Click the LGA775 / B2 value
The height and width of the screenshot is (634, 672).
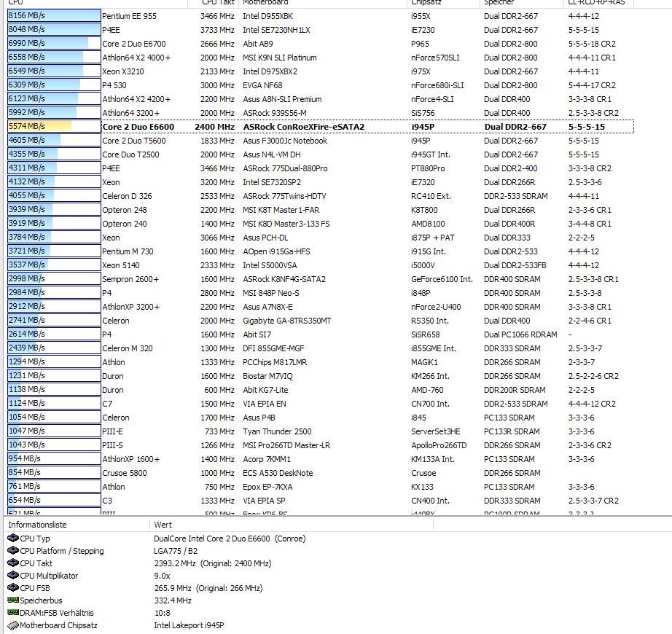[x=176, y=550]
